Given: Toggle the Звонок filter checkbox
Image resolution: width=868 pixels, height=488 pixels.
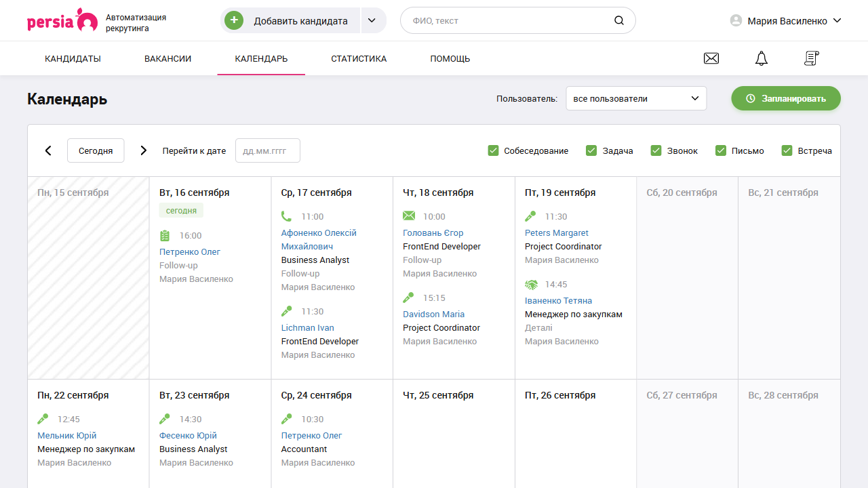Looking at the screenshot, I should (656, 150).
